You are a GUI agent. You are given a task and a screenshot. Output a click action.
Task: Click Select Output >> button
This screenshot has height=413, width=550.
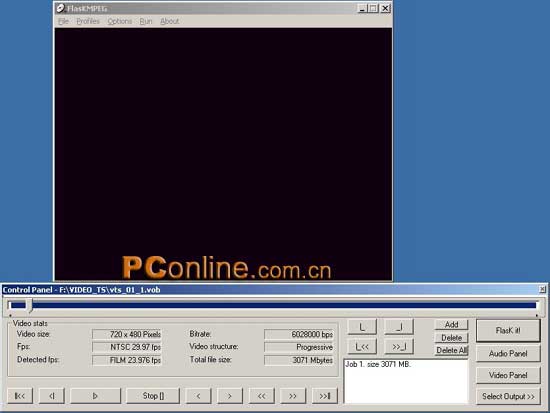(508, 397)
